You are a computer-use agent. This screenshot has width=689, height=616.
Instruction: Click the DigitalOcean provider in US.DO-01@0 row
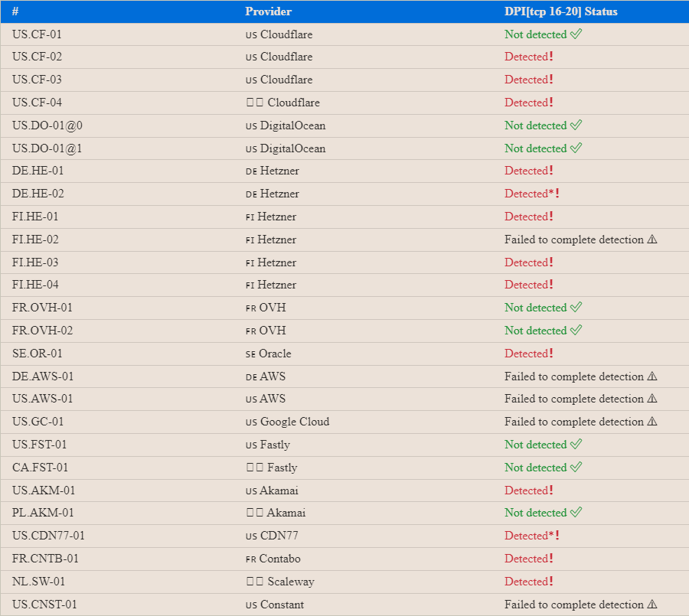coord(286,125)
